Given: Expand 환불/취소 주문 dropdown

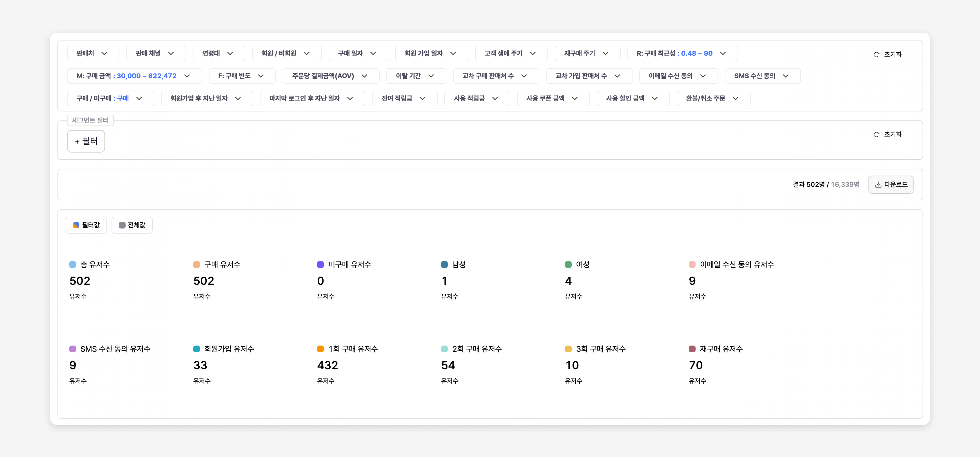Looking at the screenshot, I should click(x=713, y=98).
